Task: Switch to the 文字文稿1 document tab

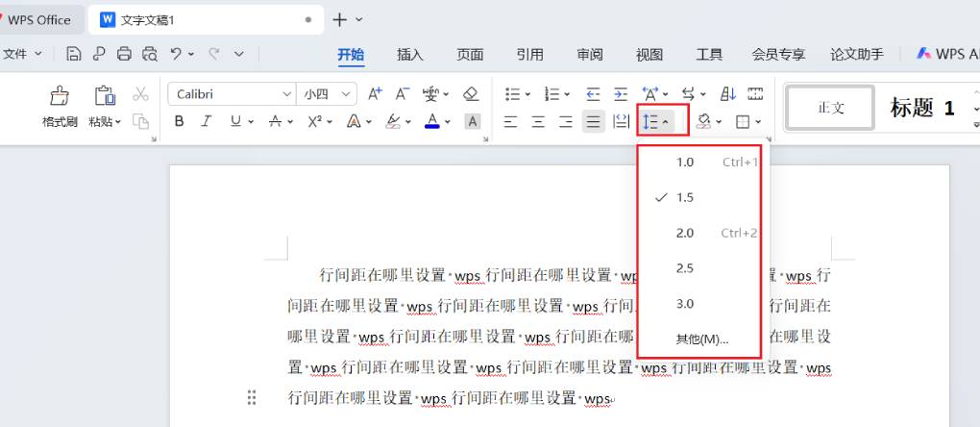Action: click(x=206, y=20)
